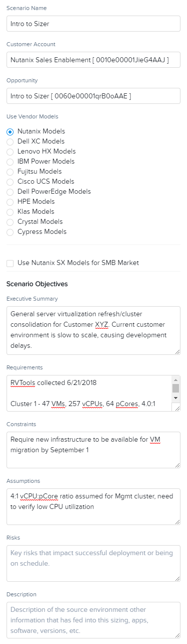
Task: Choose Cypress Models vendor option
Action: coord(10,232)
